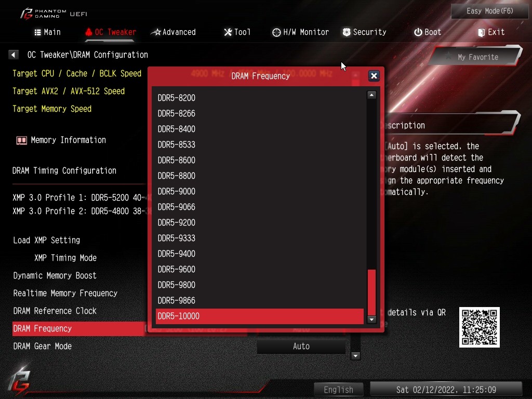
Task: Select Dynamic Memory Boost
Action: tap(55, 275)
